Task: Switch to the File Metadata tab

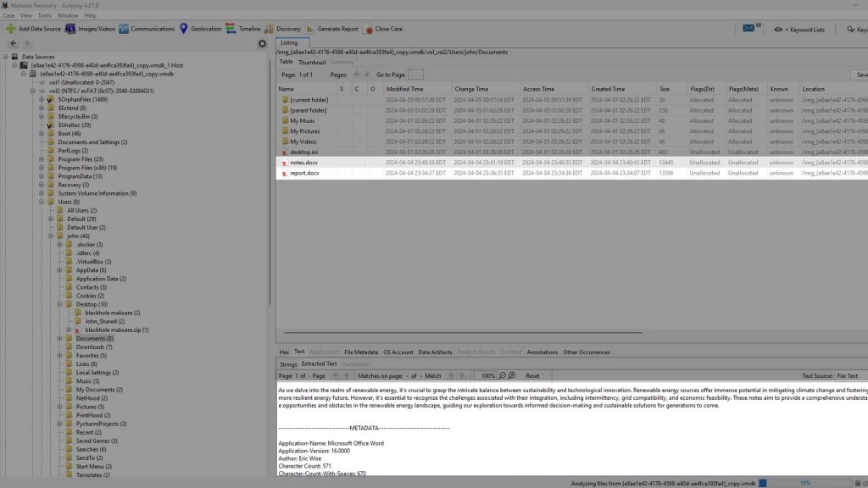Action: point(360,352)
